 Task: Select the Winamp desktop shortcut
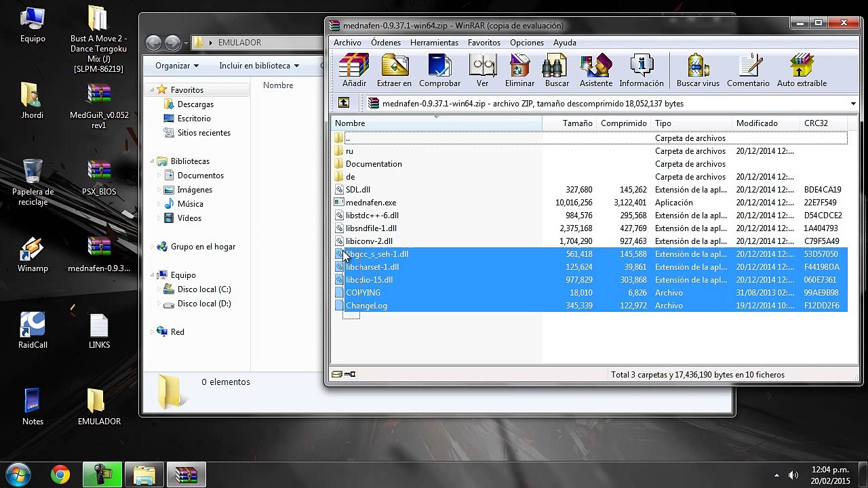[x=33, y=255]
